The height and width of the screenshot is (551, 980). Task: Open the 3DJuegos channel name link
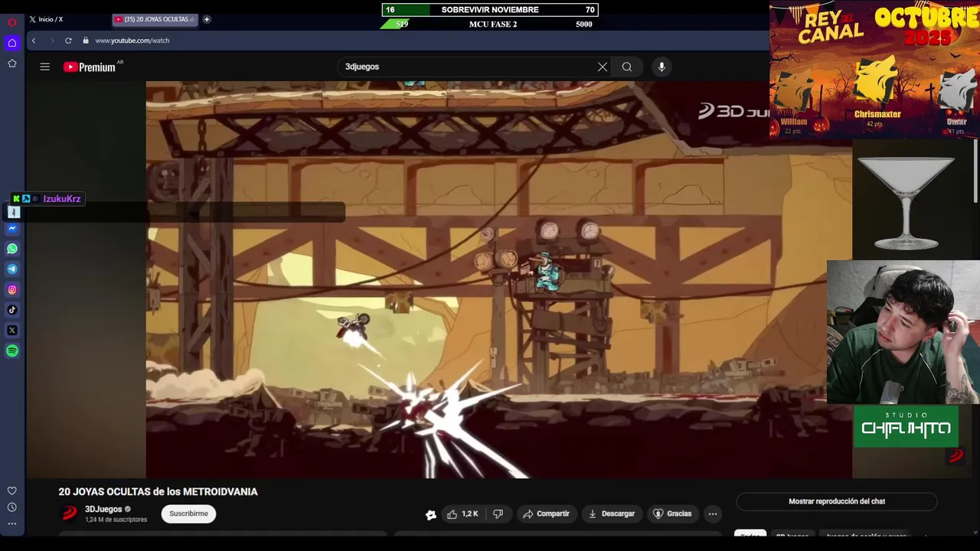(x=103, y=509)
